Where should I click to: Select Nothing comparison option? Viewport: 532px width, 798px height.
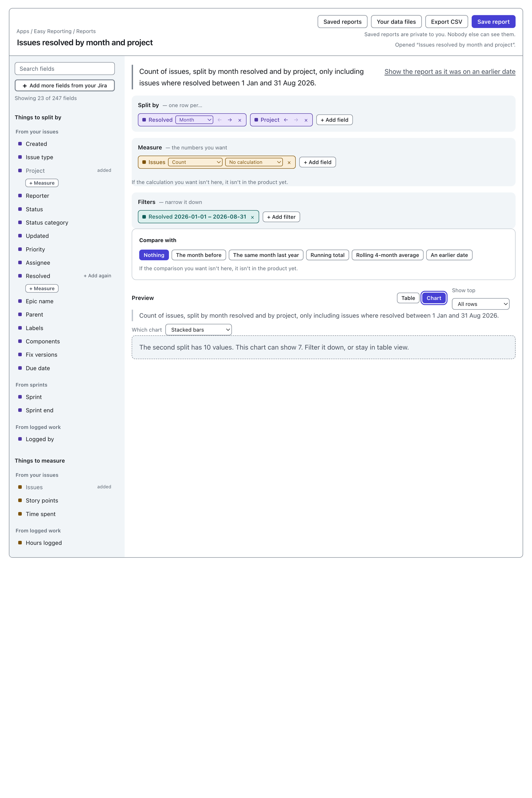pyautogui.click(x=154, y=255)
